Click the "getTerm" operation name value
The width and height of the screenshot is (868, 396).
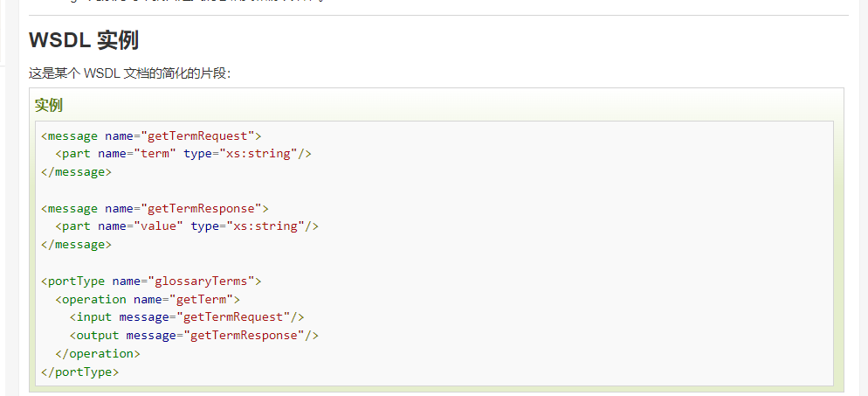pyautogui.click(x=208, y=299)
